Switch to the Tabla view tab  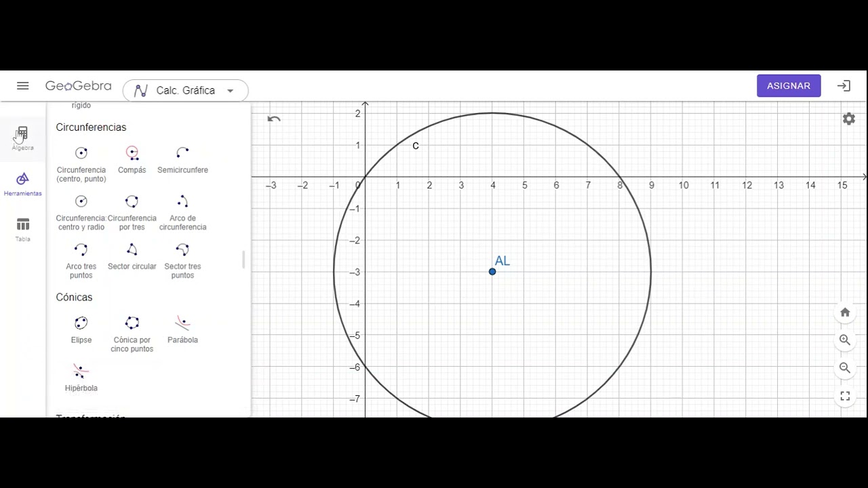[22, 229]
